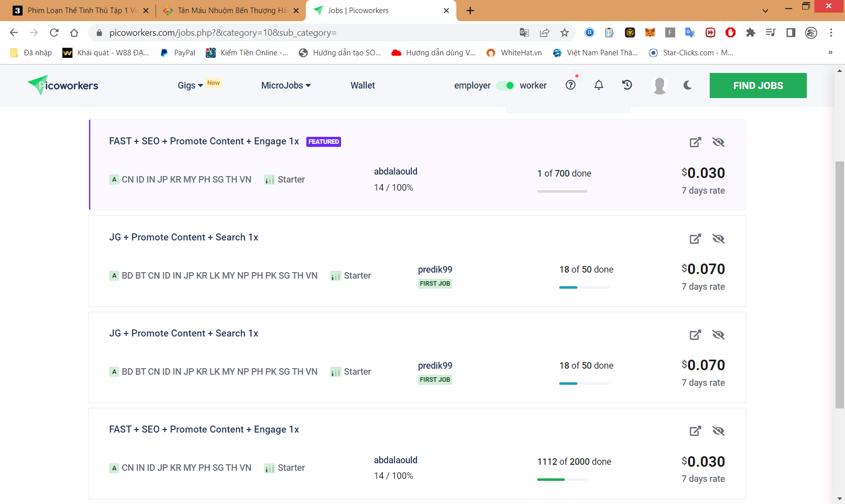
Task: Switch to the Tân Máu Nhuộm Bến Thượng tab
Action: tap(231, 11)
